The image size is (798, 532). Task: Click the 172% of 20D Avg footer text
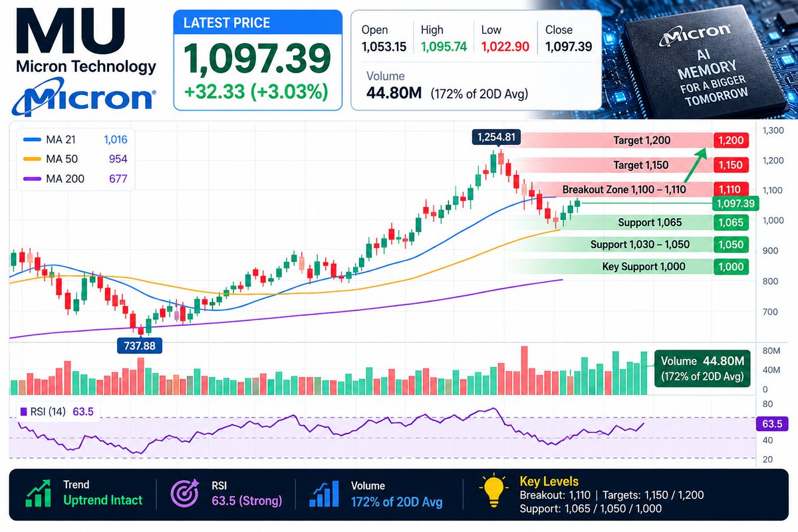click(396, 501)
